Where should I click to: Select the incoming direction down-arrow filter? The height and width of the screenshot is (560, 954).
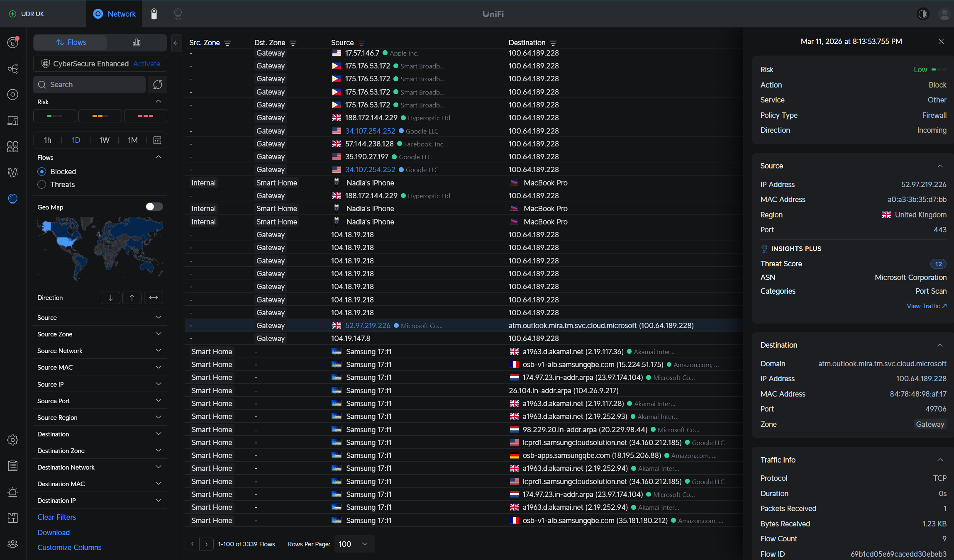coord(110,298)
